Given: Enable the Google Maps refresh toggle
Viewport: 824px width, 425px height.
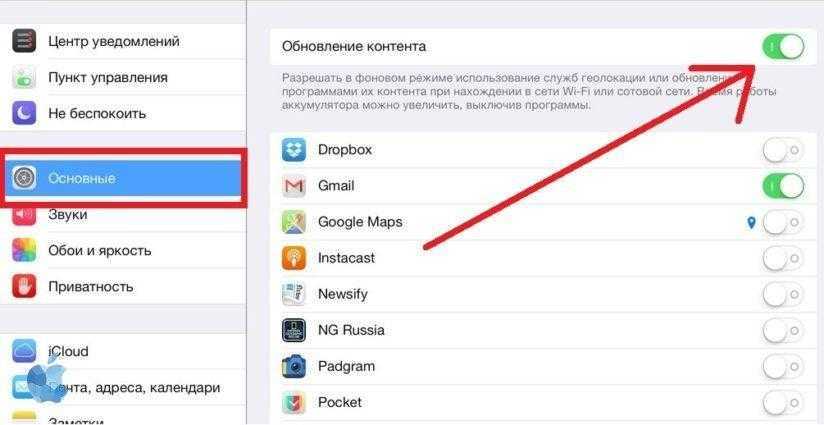Looking at the screenshot, I should tap(783, 223).
